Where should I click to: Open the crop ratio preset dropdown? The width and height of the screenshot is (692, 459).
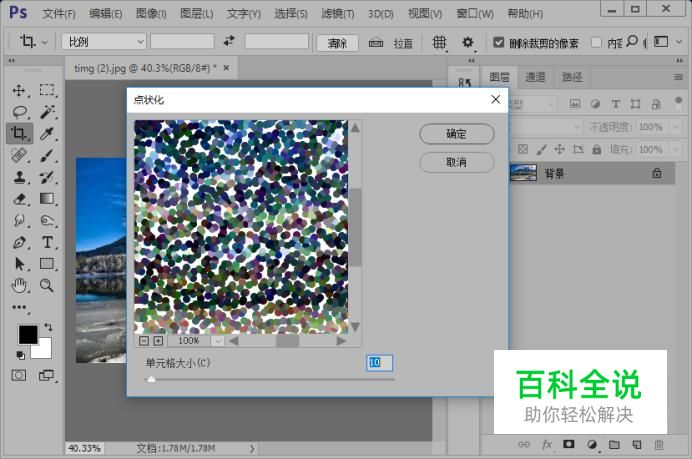click(104, 42)
